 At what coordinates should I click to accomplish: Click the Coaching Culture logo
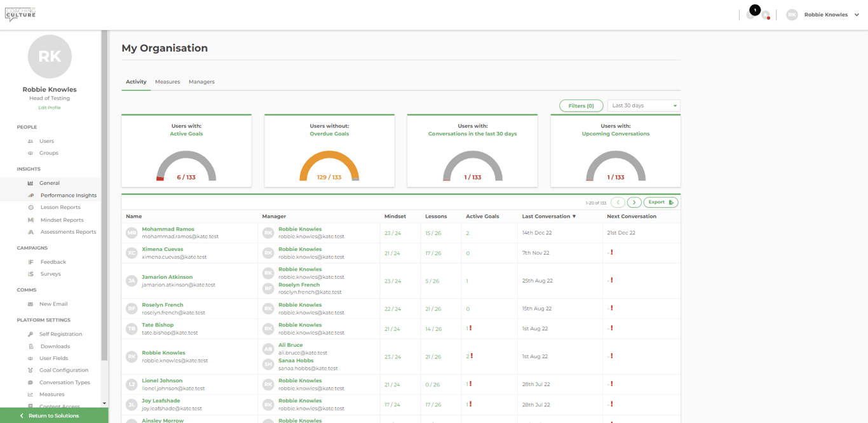[x=20, y=14]
